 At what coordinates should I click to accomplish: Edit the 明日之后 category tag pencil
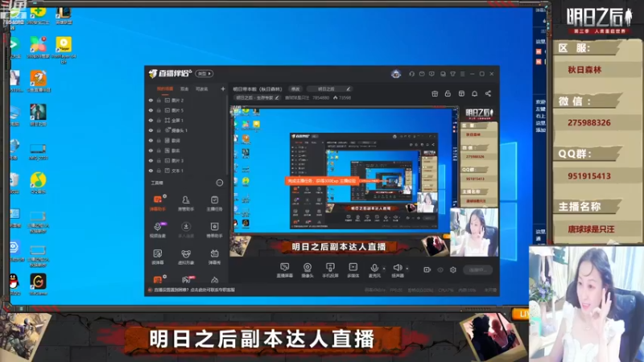tap(277, 97)
